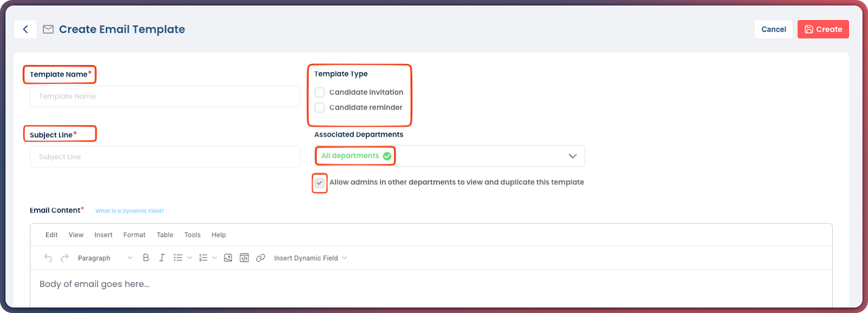Open the What is a Dynamic Field link

point(130,211)
